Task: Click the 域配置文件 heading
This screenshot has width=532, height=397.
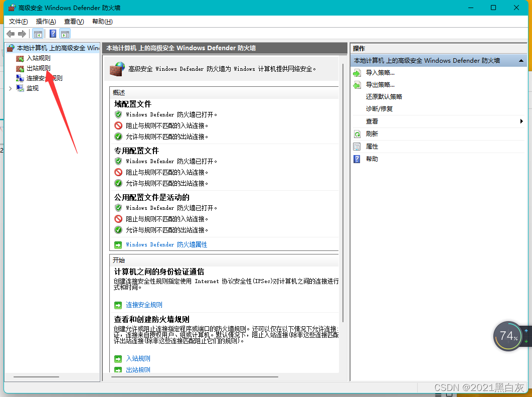Action: [x=133, y=104]
